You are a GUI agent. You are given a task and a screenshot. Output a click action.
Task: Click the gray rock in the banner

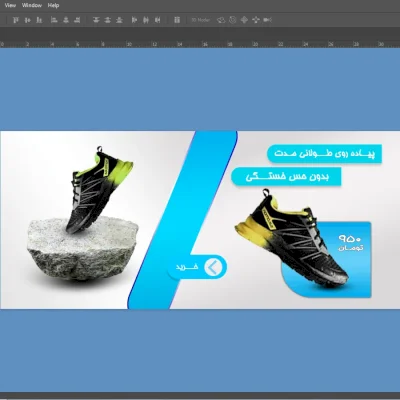82,250
